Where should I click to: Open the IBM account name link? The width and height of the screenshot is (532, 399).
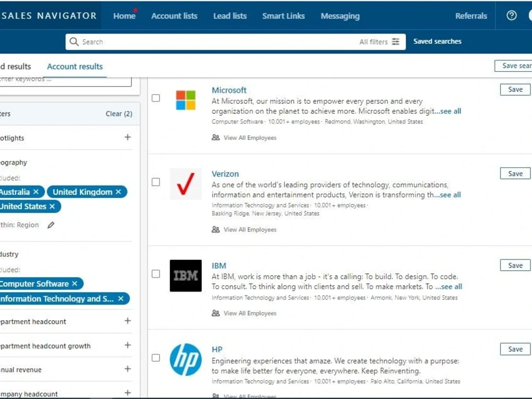219,265
